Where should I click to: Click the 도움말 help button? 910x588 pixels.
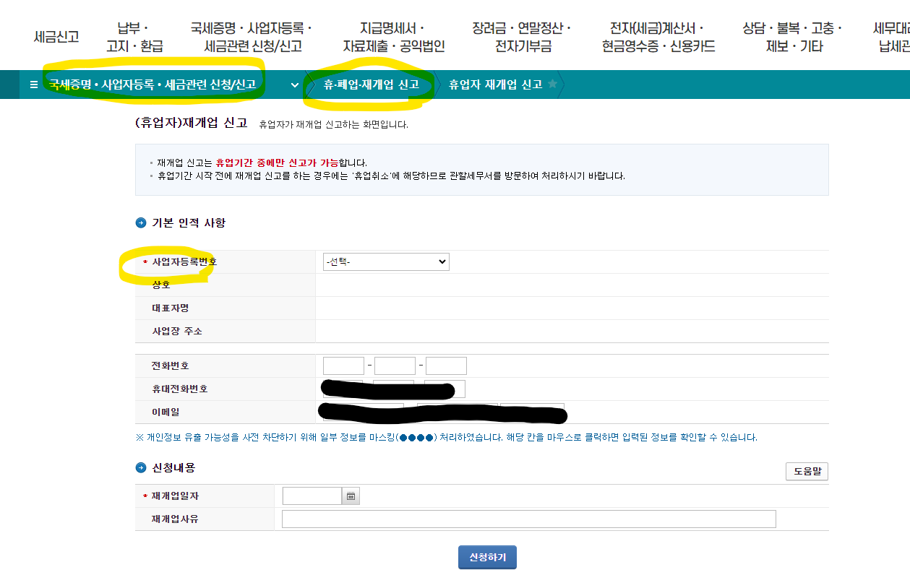pyautogui.click(x=807, y=472)
